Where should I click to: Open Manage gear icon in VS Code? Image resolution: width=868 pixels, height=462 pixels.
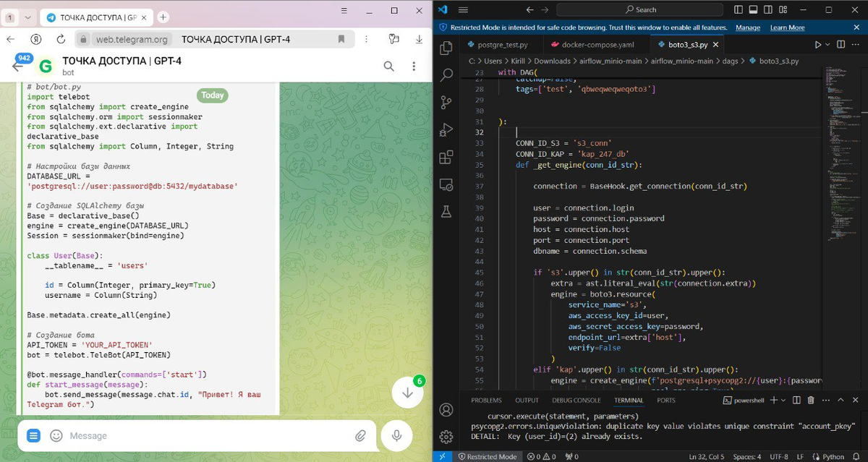[446, 436]
